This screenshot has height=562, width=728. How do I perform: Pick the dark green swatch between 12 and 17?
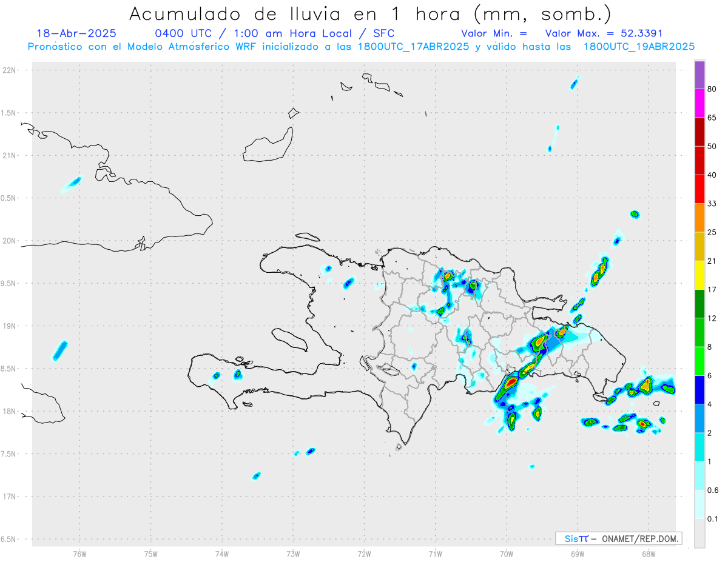pos(699,304)
